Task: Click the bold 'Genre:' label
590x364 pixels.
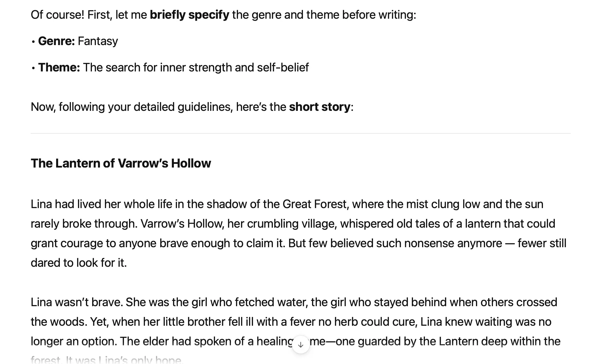Action: coord(56,41)
